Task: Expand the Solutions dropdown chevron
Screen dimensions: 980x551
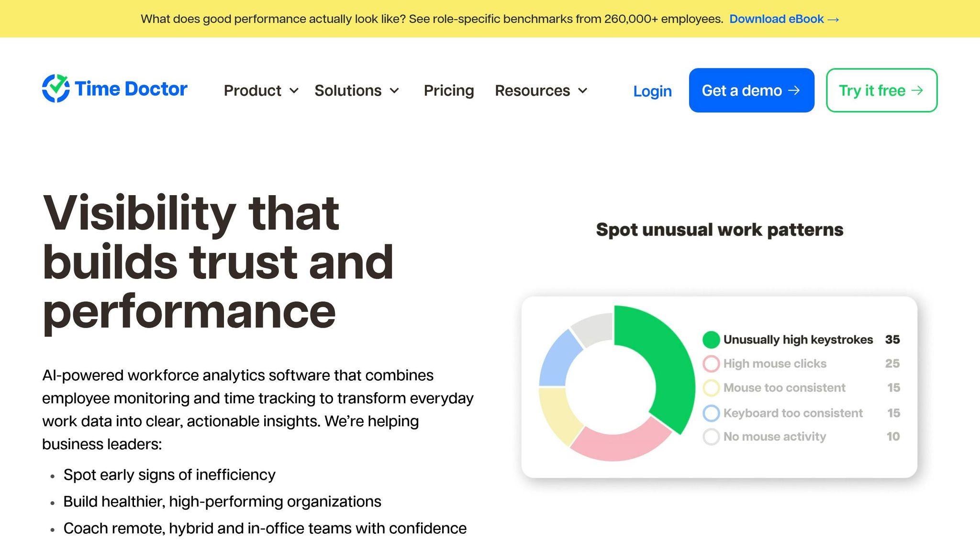Action: [x=394, y=90]
